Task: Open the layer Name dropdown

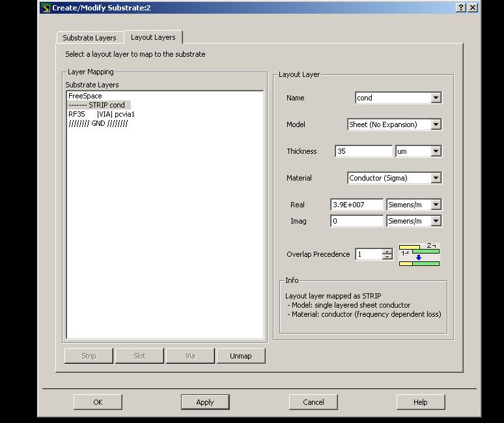Action: point(436,98)
